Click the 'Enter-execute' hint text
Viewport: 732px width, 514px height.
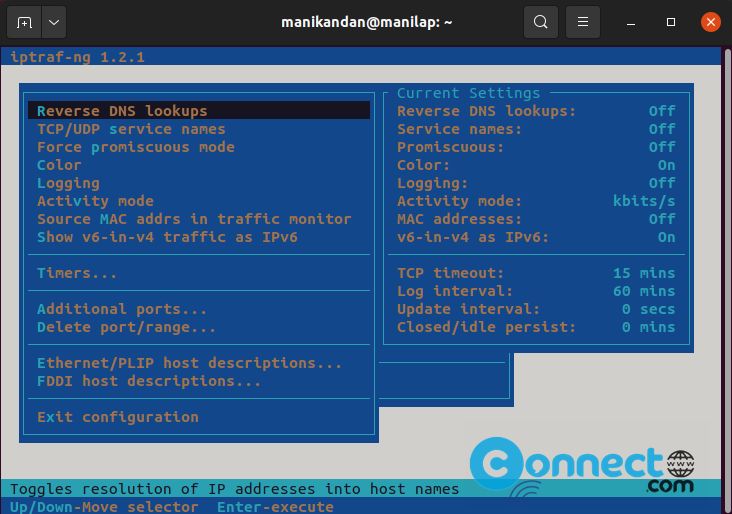[x=275, y=507]
